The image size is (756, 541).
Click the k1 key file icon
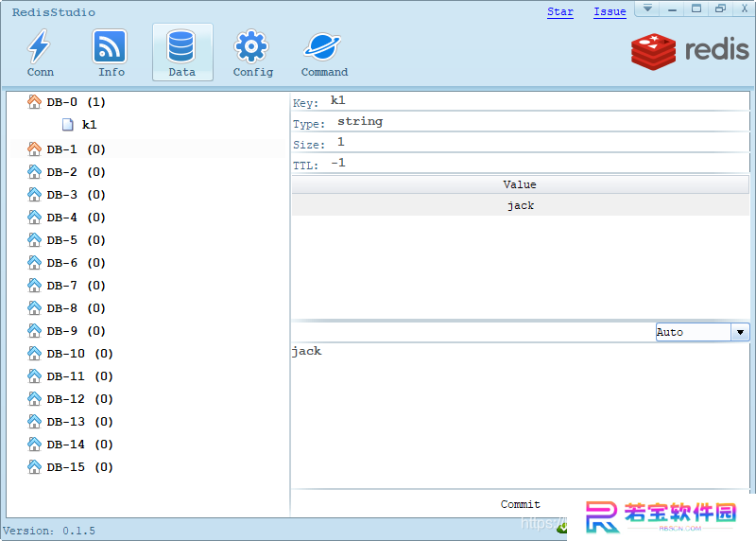[x=67, y=125]
